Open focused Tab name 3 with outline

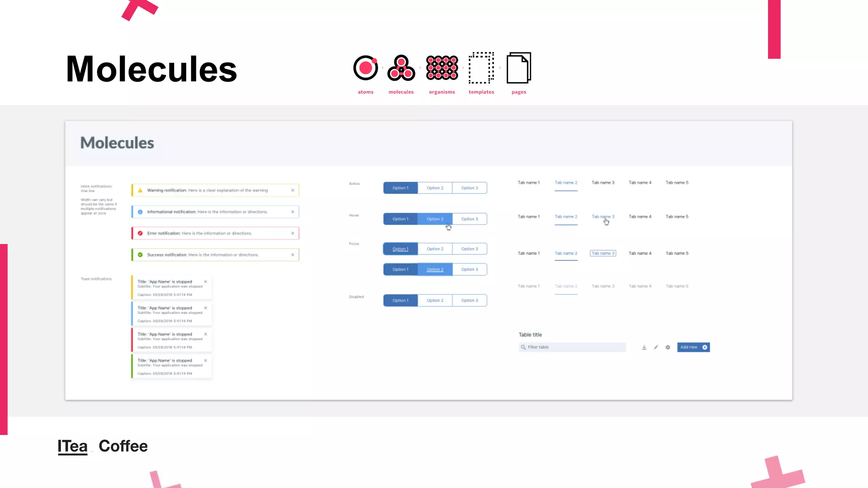coord(603,253)
